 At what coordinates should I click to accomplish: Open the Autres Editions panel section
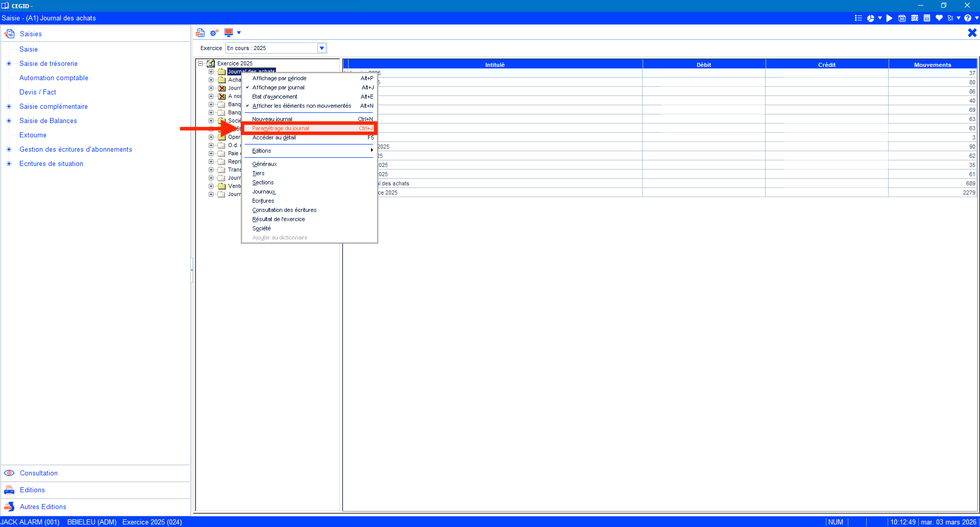tap(95, 507)
